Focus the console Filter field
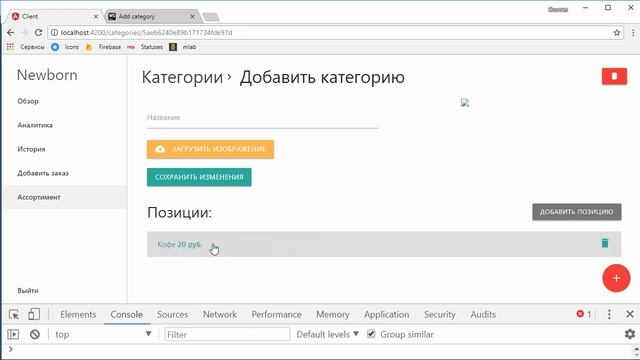This screenshot has width=640, height=360. [x=227, y=334]
